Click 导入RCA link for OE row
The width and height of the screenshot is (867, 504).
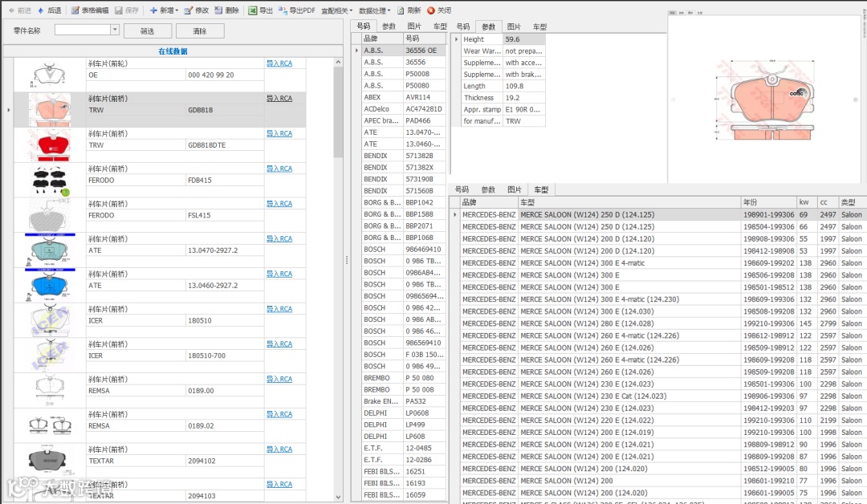pos(279,63)
